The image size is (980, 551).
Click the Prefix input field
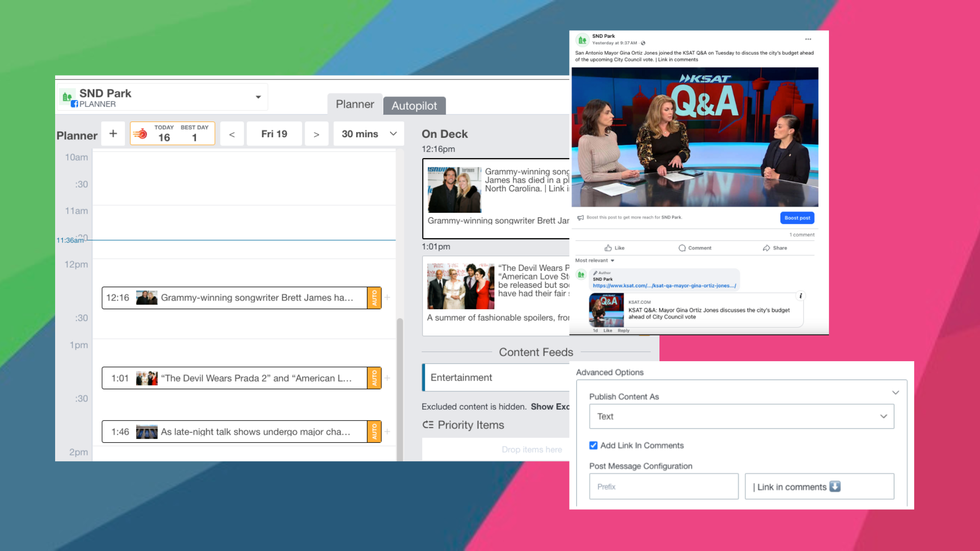664,486
